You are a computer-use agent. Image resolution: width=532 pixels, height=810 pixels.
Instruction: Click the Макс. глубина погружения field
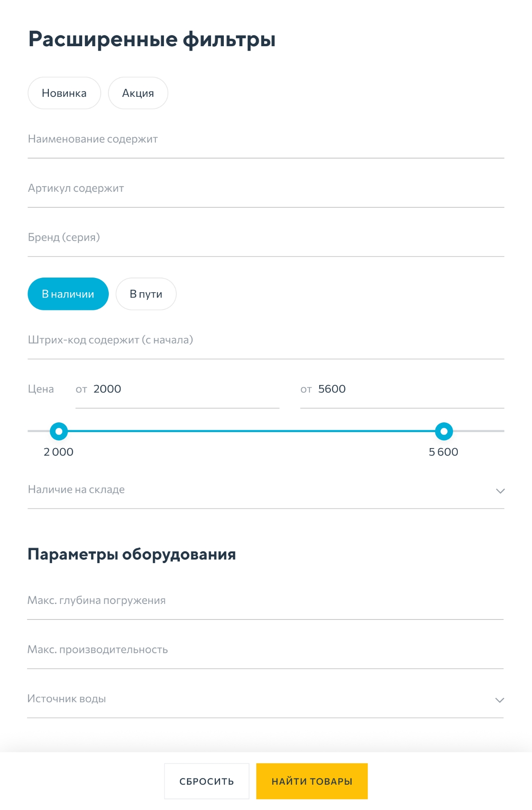pyautogui.click(x=266, y=601)
